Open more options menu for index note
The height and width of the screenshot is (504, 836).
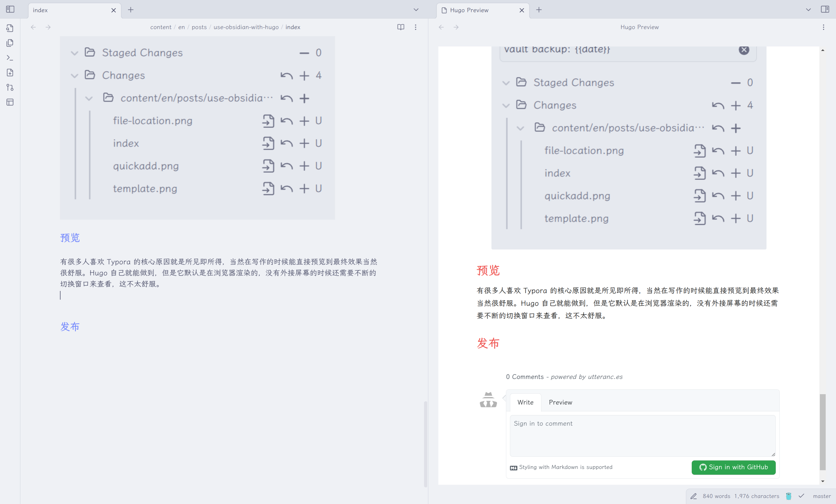coord(415,27)
